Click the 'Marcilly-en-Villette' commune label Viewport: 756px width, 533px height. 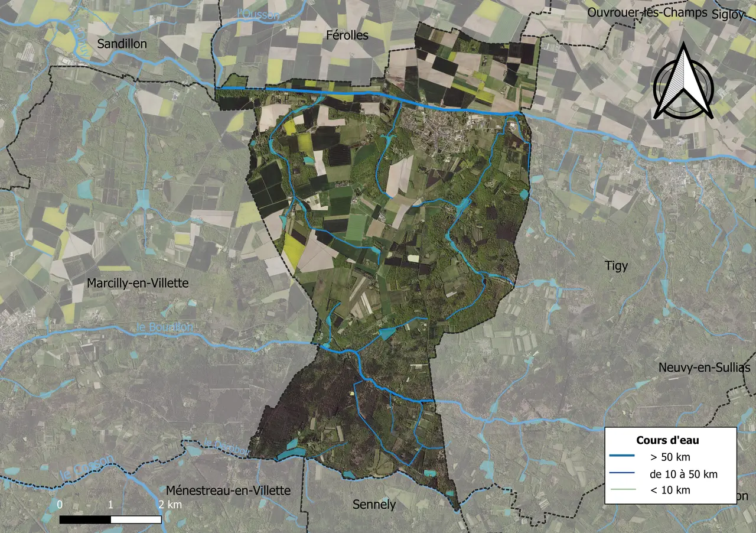[138, 283]
